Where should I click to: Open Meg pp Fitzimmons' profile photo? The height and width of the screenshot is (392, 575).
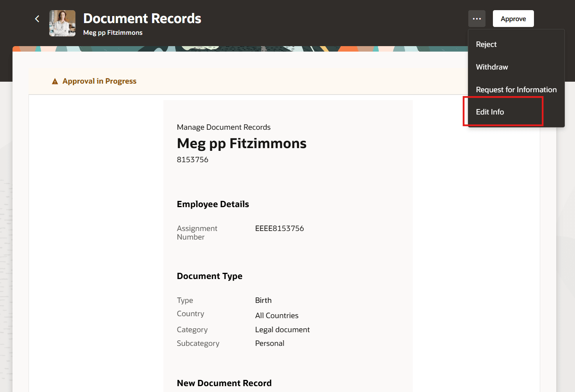[x=62, y=23]
